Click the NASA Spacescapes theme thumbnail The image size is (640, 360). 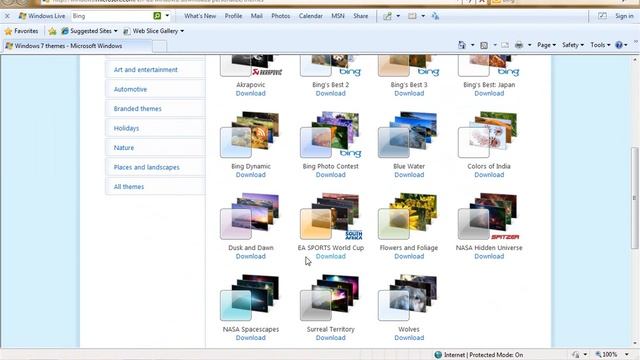(x=250, y=298)
